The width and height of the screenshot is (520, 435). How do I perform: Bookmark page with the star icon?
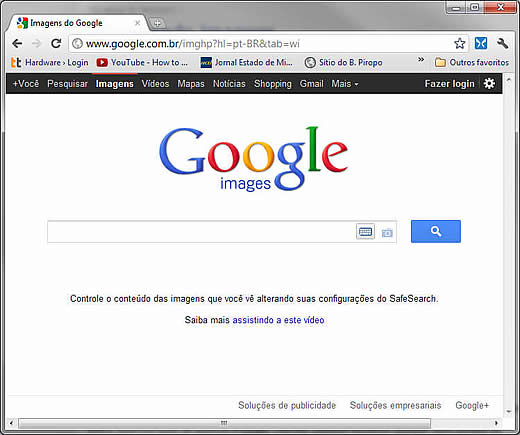click(460, 43)
